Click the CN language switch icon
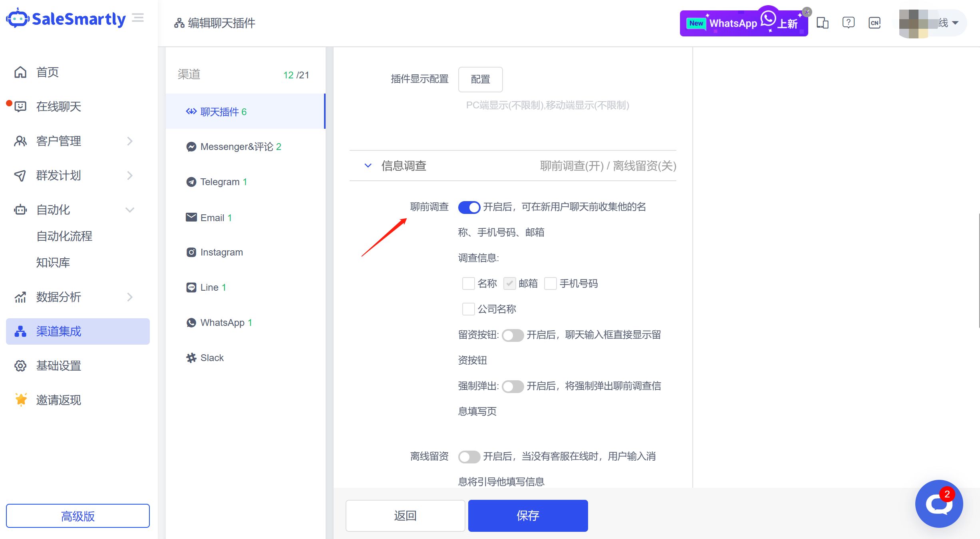This screenshot has width=980, height=539. 874,23
